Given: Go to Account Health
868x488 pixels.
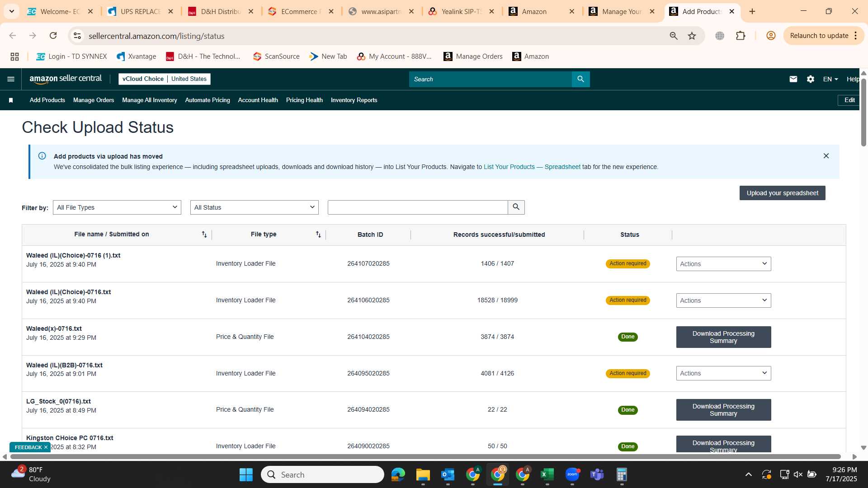Looking at the screenshot, I should coord(258,100).
